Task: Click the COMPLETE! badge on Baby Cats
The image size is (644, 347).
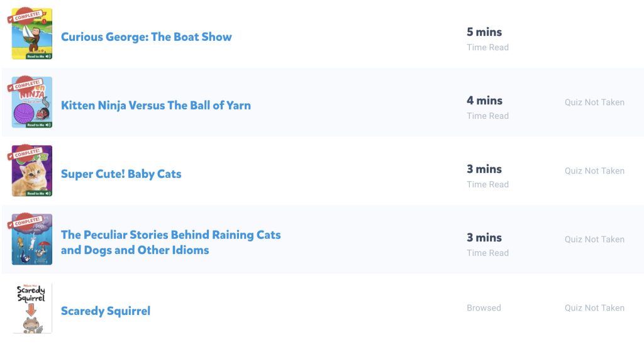Action: tap(25, 153)
